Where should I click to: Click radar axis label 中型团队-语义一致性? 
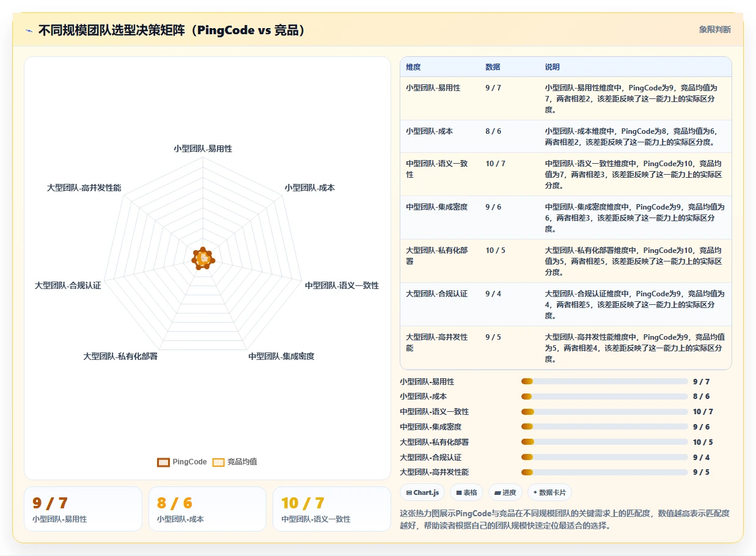[342, 285]
